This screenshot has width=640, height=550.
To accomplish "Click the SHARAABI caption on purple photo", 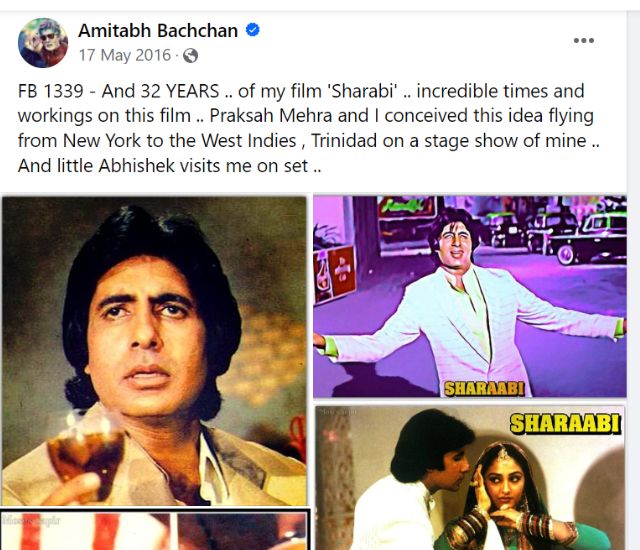I will pos(484,389).
